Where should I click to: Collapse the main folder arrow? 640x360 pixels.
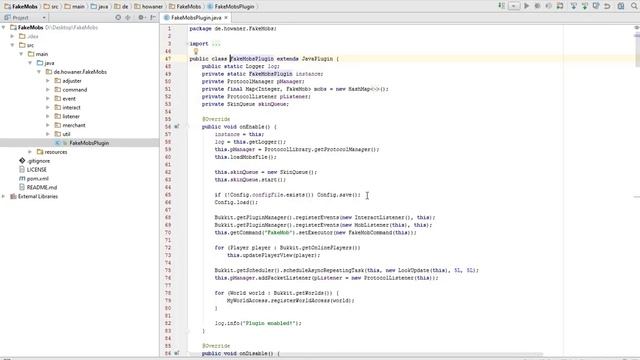(x=22, y=54)
